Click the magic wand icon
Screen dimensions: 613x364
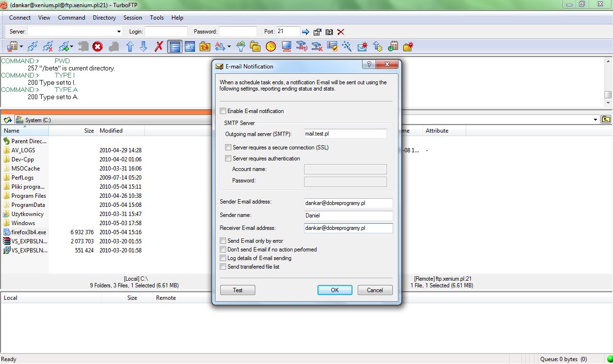(347, 46)
